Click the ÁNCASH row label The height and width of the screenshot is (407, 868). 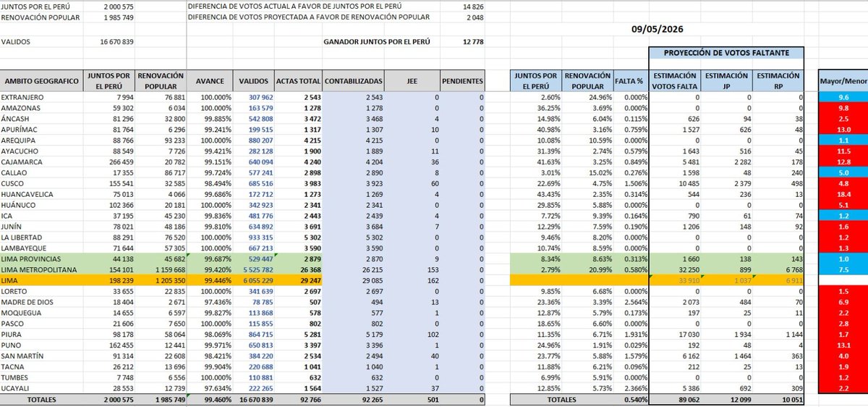click(x=17, y=118)
